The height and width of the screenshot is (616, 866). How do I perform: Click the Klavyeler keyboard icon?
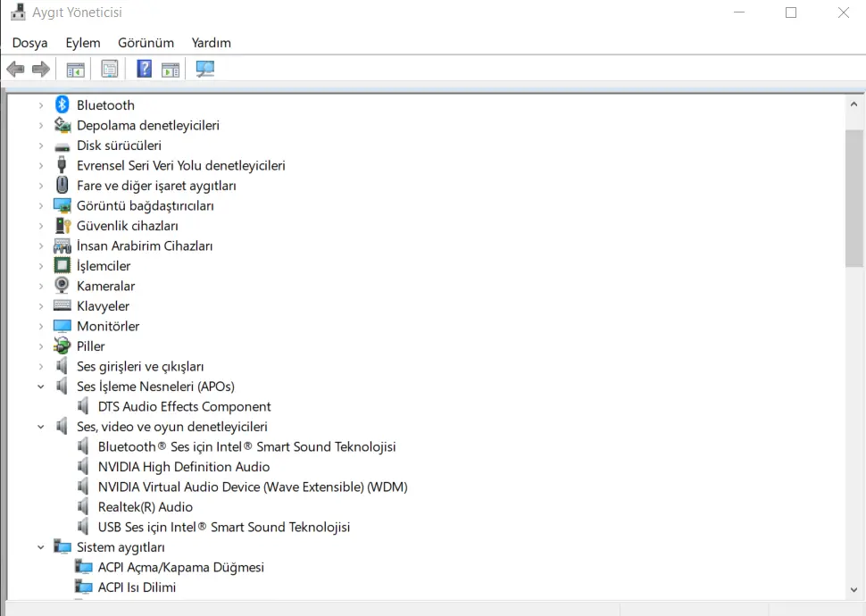click(62, 305)
